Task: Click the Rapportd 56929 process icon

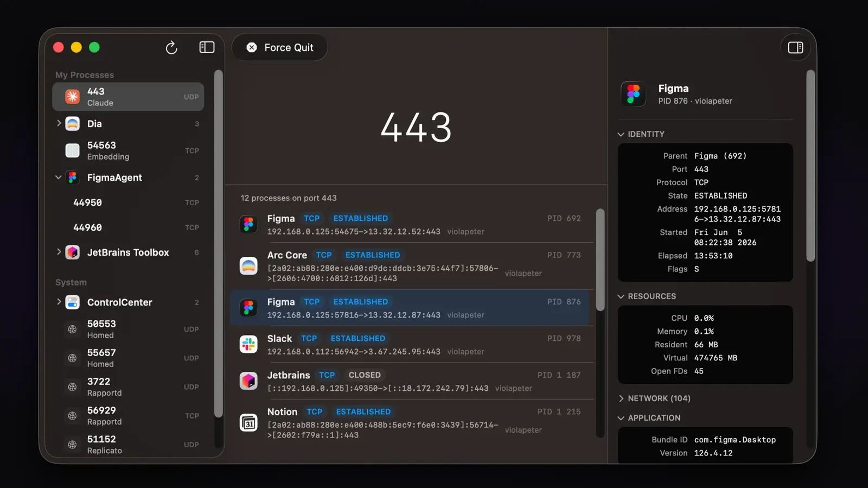Action: coord(72,416)
